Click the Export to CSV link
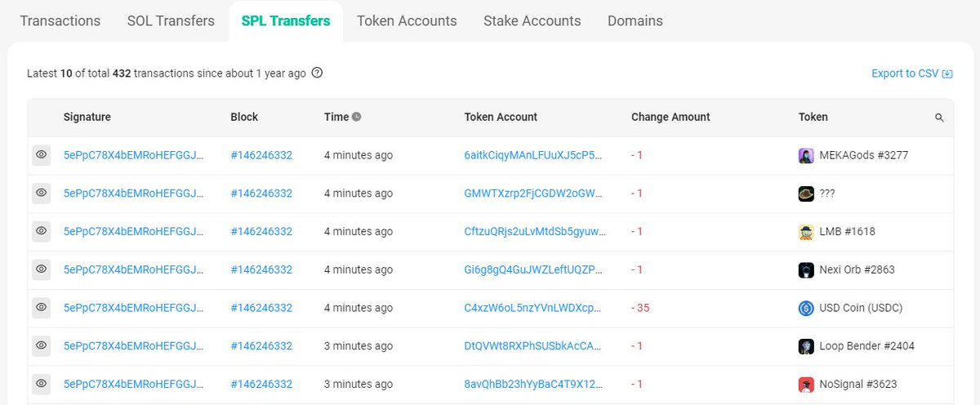This screenshot has height=405, width=980. [x=912, y=73]
